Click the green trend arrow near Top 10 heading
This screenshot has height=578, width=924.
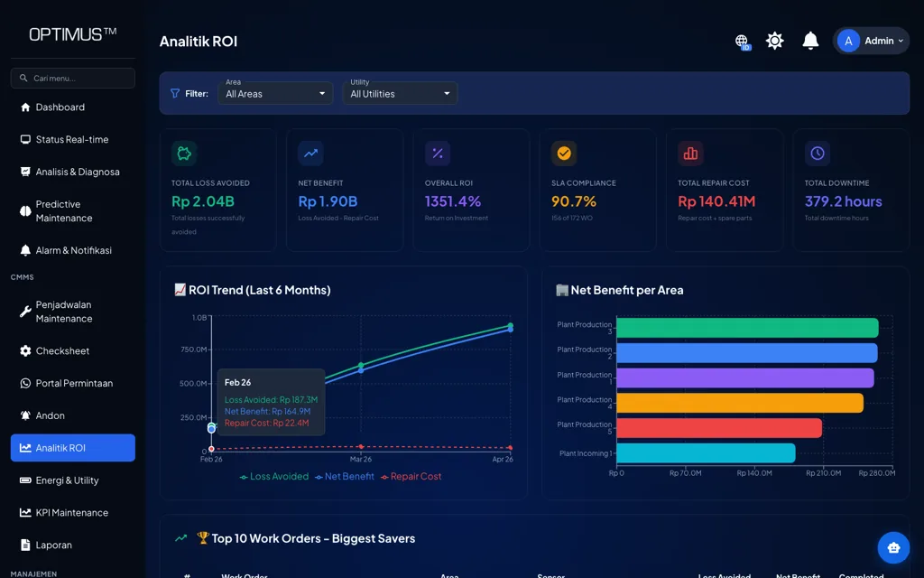(x=180, y=538)
